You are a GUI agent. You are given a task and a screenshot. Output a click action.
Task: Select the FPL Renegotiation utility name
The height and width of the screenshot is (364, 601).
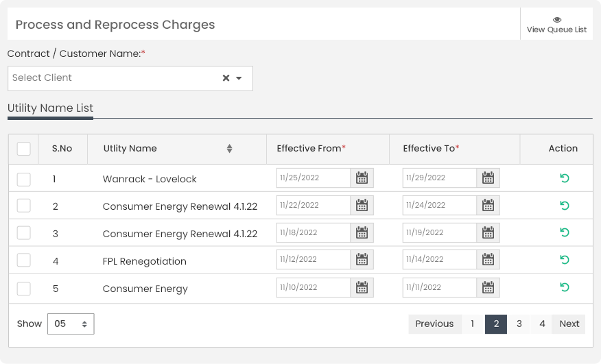click(145, 261)
